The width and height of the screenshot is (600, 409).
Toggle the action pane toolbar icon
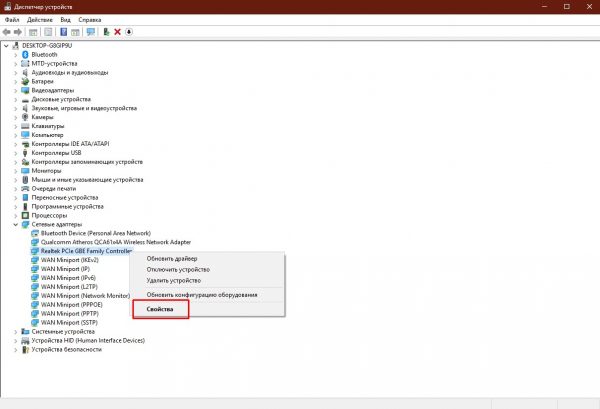coord(75,32)
